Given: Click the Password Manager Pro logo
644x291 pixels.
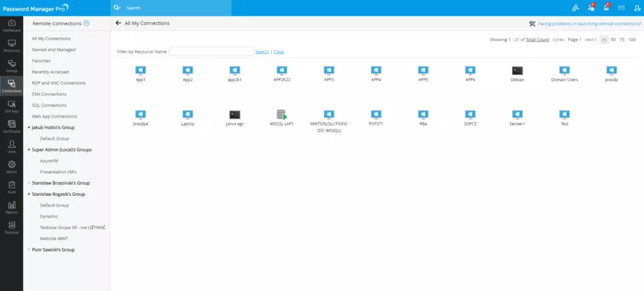Looking at the screenshot, I should point(36,8).
